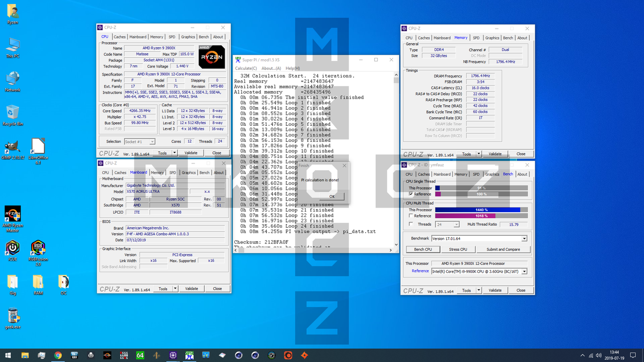Image resolution: width=644 pixels, height=362 pixels.
Task: Open the Reference CPU i9-9900K dropdown
Action: pos(524,271)
